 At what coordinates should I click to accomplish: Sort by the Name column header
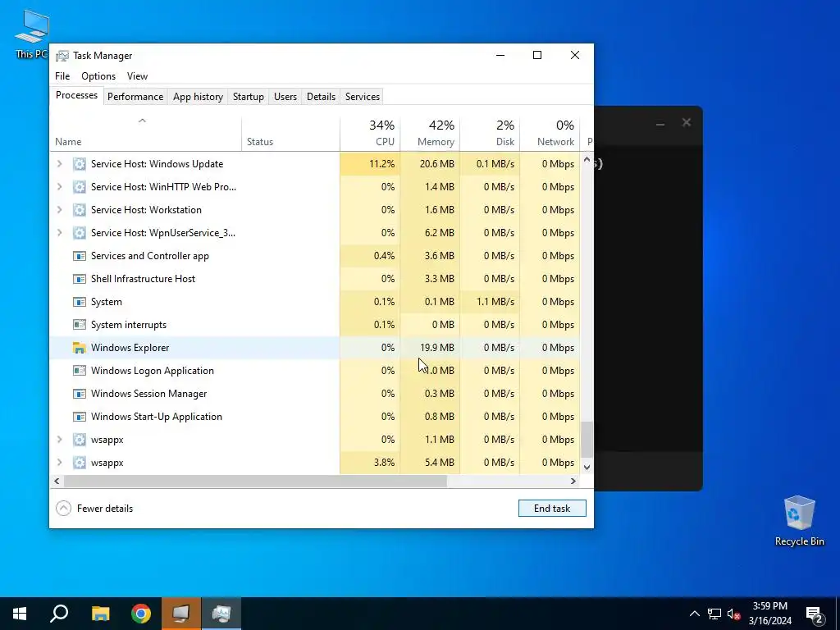point(145,134)
